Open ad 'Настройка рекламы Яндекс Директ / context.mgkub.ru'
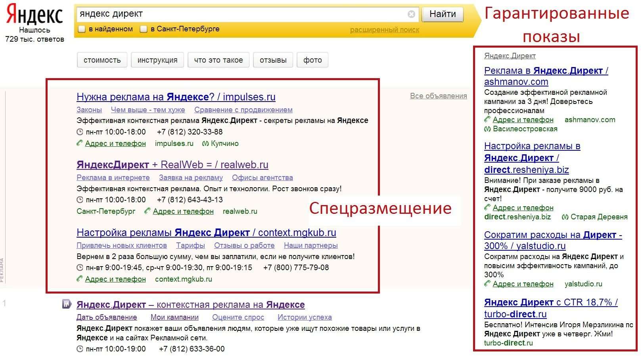 (x=206, y=232)
